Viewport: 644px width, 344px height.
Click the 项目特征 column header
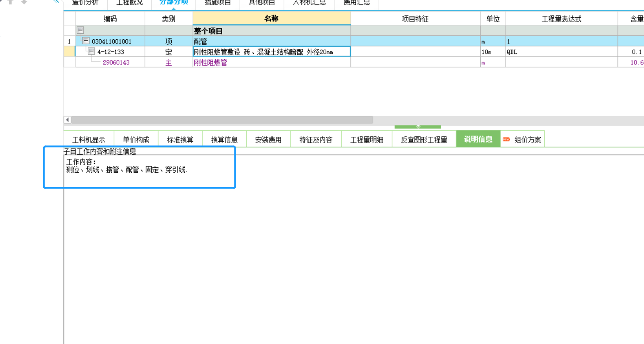pos(415,19)
